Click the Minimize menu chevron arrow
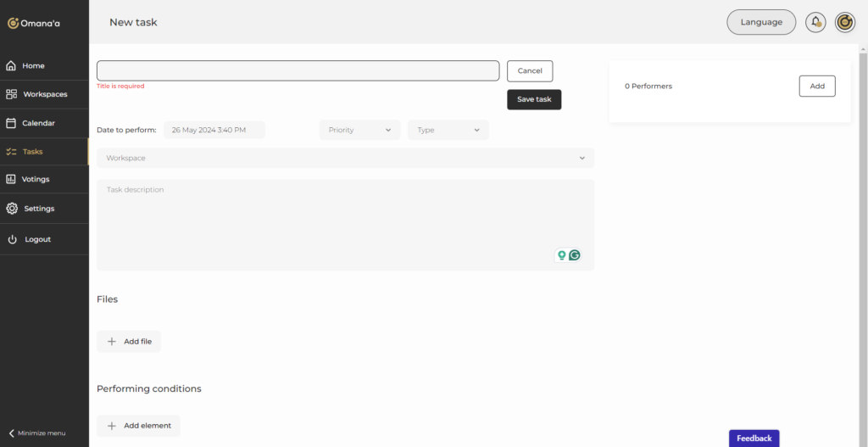Image resolution: width=868 pixels, height=447 pixels. [11, 433]
